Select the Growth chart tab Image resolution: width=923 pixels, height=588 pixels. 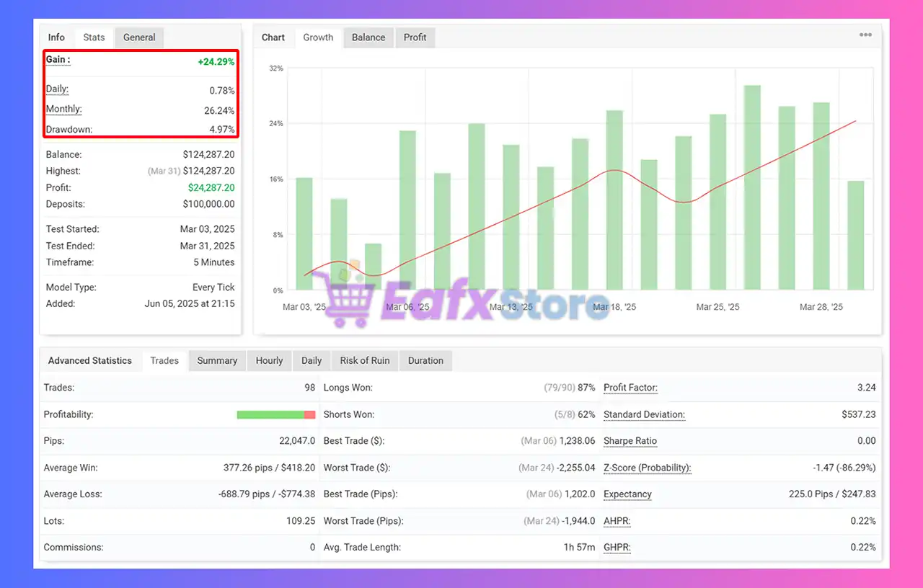tap(318, 37)
